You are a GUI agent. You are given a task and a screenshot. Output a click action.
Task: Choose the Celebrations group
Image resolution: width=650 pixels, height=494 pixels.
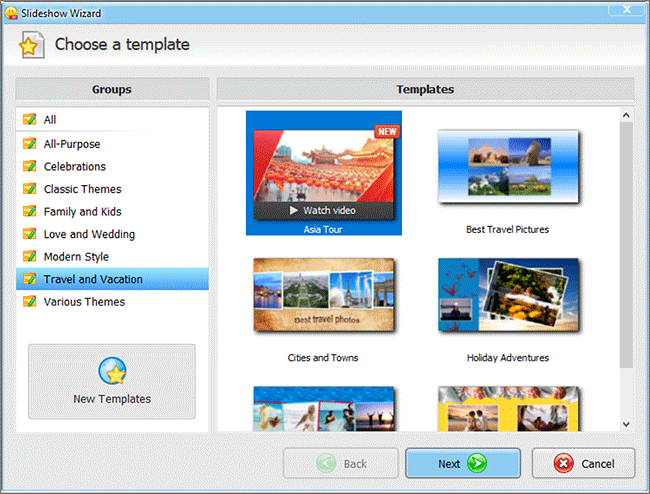pos(112,166)
